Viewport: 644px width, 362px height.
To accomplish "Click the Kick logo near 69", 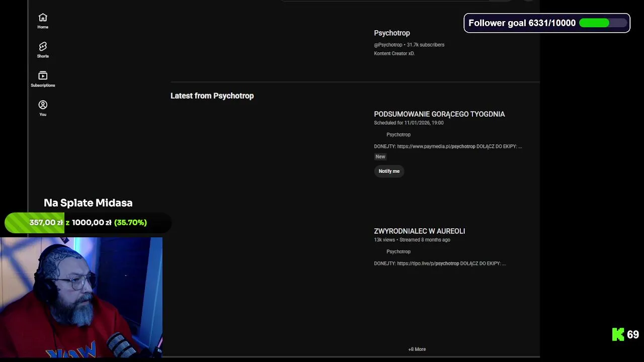I will point(618,334).
